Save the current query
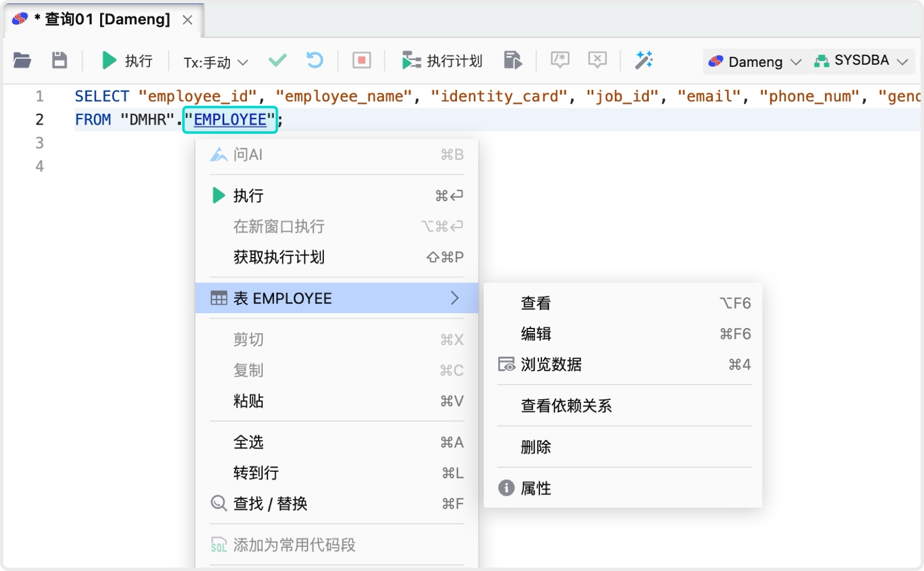924x571 pixels. tap(59, 60)
